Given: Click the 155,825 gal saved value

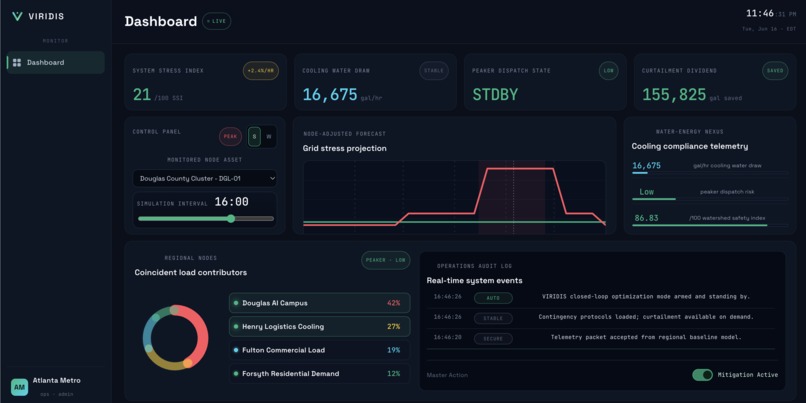Looking at the screenshot, I should pos(674,95).
